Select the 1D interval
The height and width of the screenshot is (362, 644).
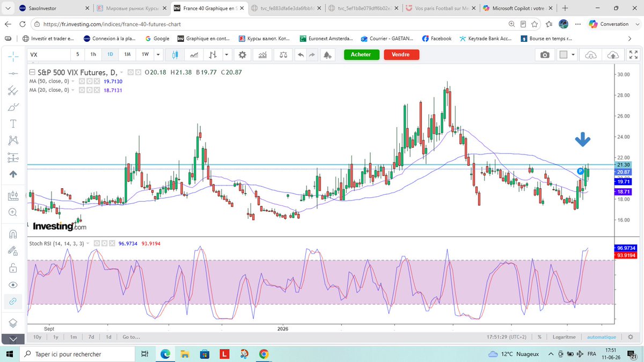coord(110,55)
